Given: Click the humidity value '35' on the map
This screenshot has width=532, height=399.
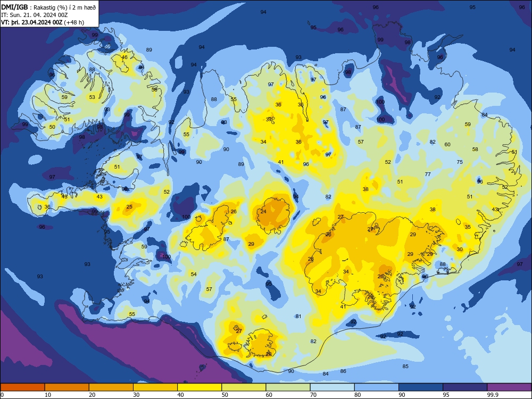Looking at the screenshot, I should [468, 227].
